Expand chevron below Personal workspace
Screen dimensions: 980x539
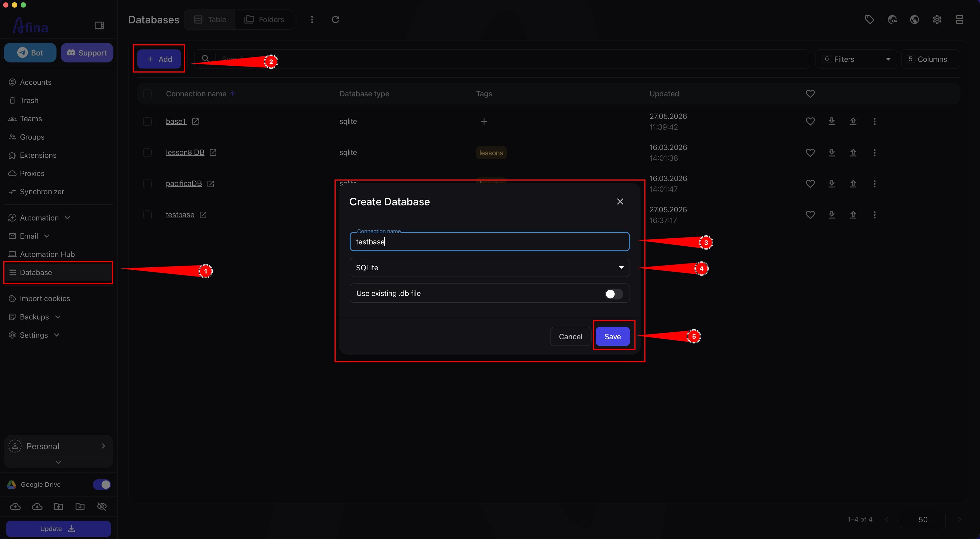(x=58, y=462)
